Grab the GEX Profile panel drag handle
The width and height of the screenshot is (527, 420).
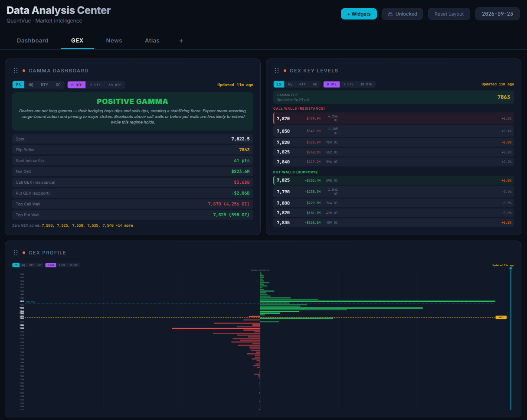pyautogui.click(x=16, y=253)
